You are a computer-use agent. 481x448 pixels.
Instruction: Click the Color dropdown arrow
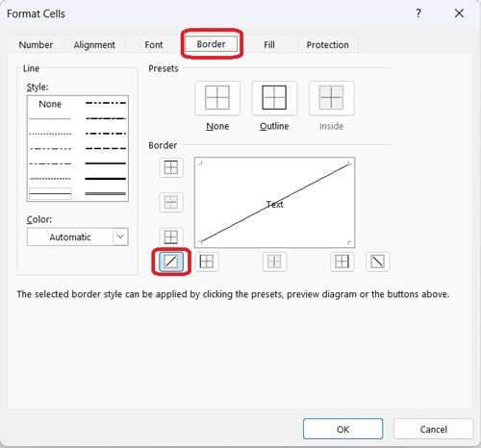[120, 236]
